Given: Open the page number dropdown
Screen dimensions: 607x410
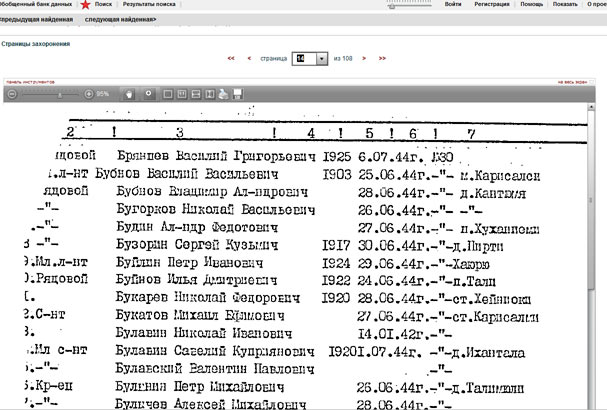Looking at the screenshot, I should click(321, 59).
